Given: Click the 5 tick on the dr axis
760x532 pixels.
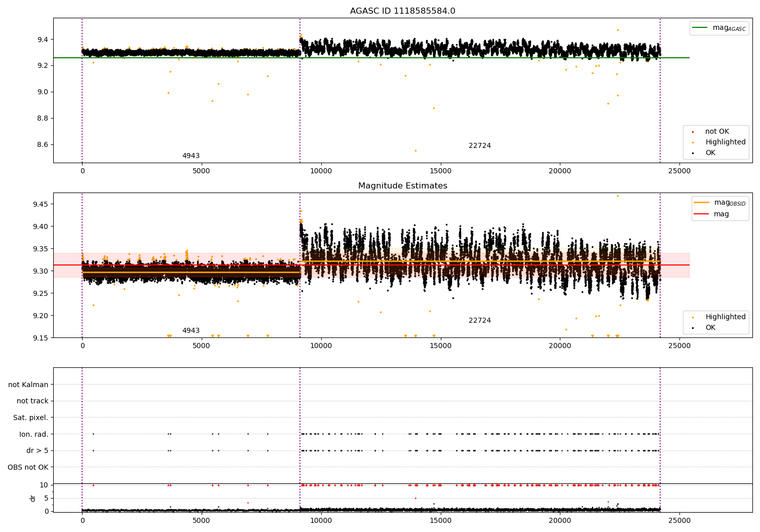Looking at the screenshot, I should pyautogui.click(x=47, y=498).
